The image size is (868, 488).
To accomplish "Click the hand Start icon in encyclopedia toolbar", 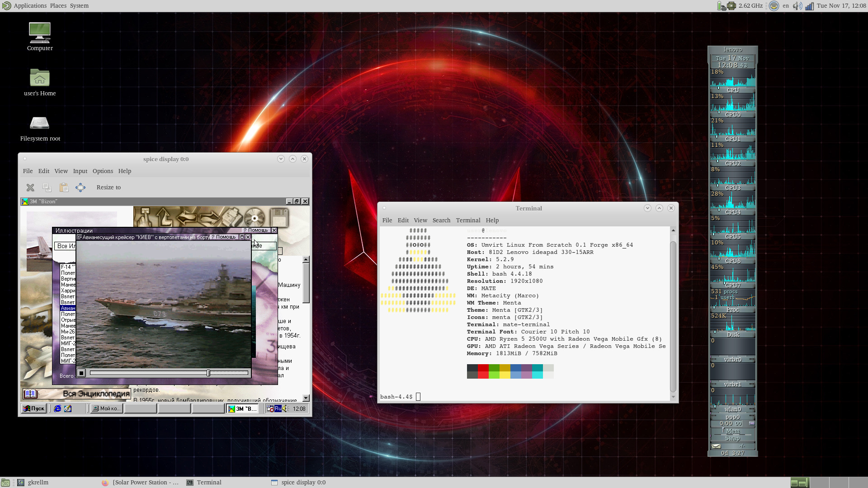I will coord(145,218).
